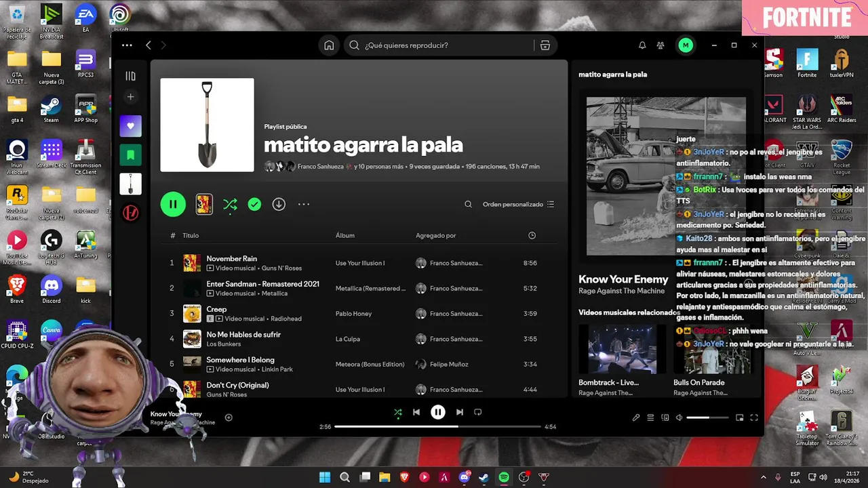868x488 pixels.
Task: Sort by the 'Agregado por' column header
Action: tap(435, 235)
